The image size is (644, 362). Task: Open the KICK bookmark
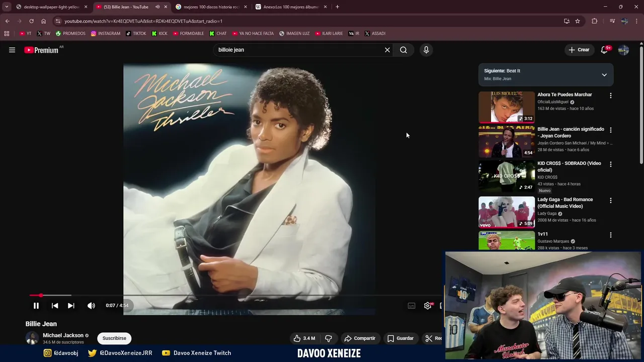pos(159,34)
